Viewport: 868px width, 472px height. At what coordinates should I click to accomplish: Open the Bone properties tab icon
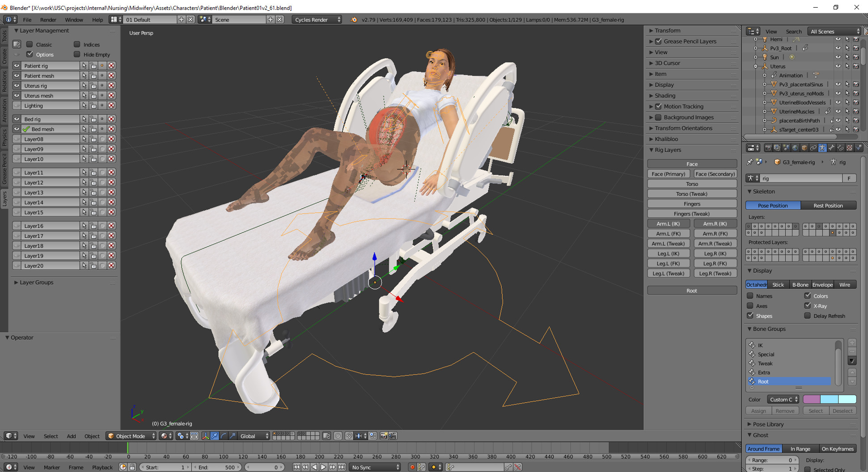pyautogui.click(x=831, y=148)
